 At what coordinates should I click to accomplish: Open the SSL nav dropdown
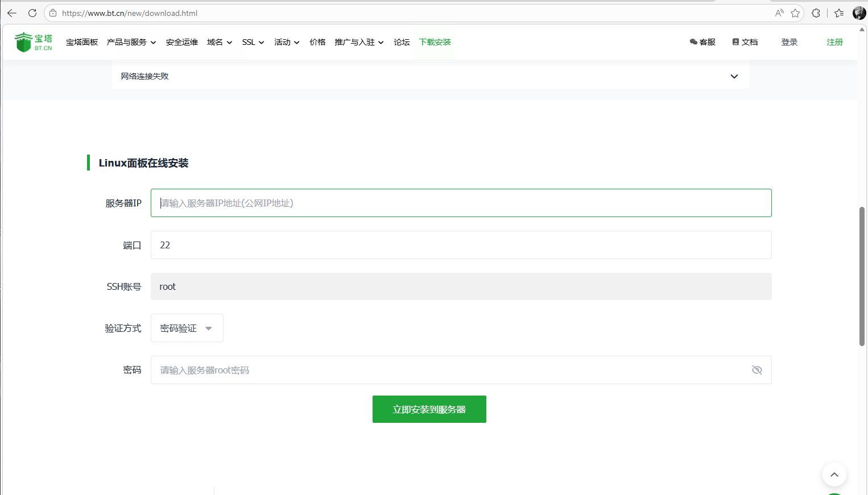coord(253,42)
